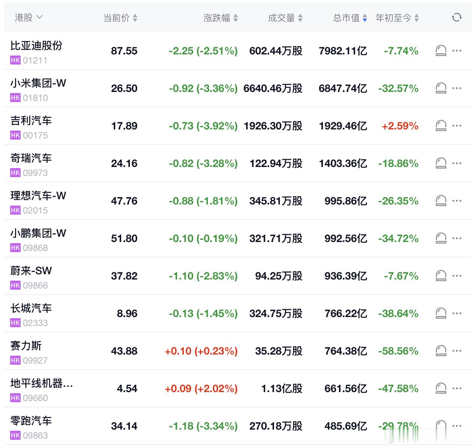The height and width of the screenshot is (448, 476).
Task: Open more options for 奇瑞汽车
Action: pos(457,163)
